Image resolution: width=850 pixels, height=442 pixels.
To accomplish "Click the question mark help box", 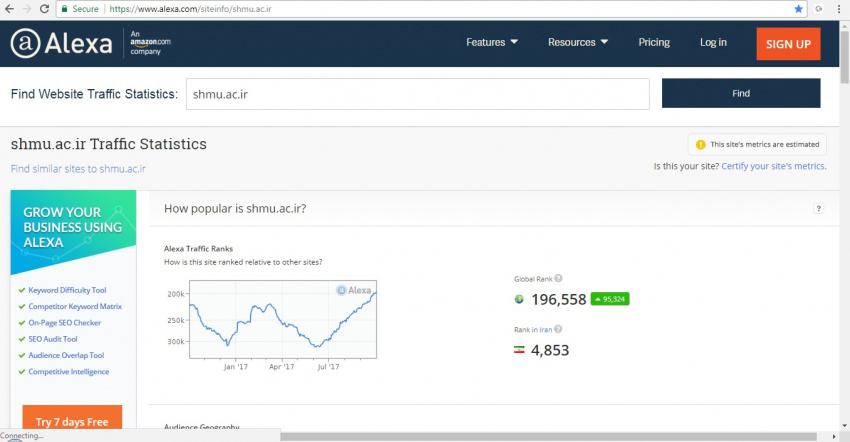I will (819, 209).
